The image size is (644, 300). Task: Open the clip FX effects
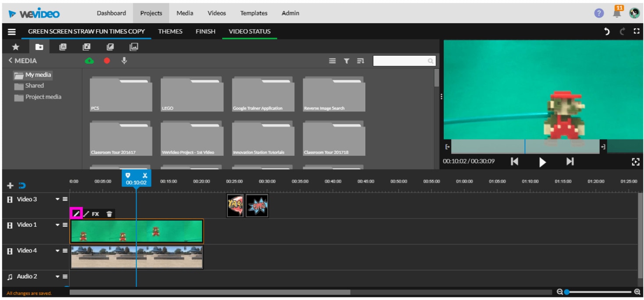pos(96,214)
